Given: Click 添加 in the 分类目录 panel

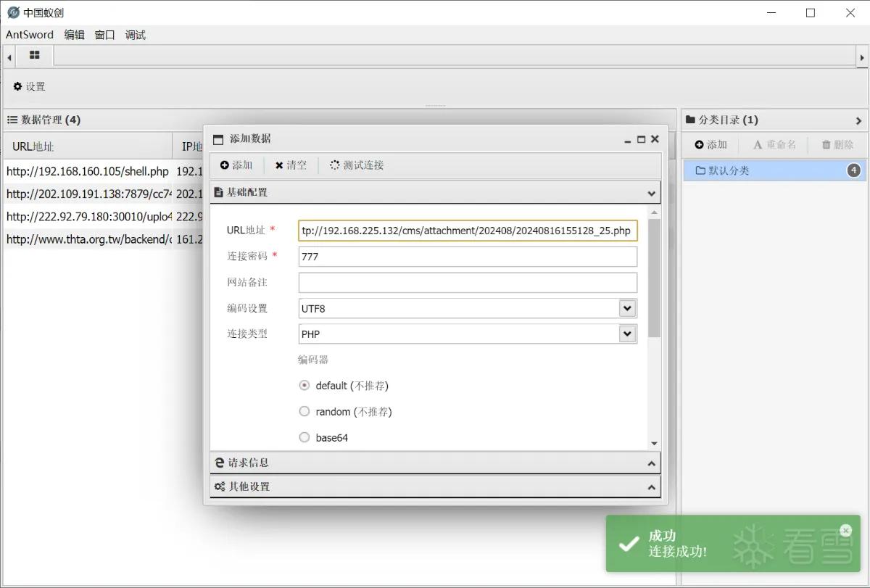Looking at the screenshot, I should pyautogui.click(x=710, y=145).
